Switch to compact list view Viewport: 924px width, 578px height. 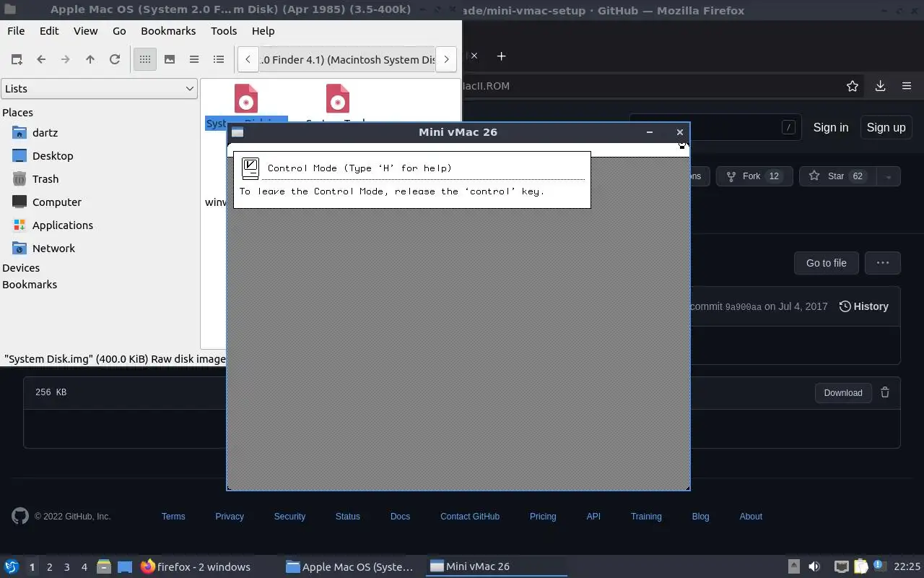coord(194,59)
